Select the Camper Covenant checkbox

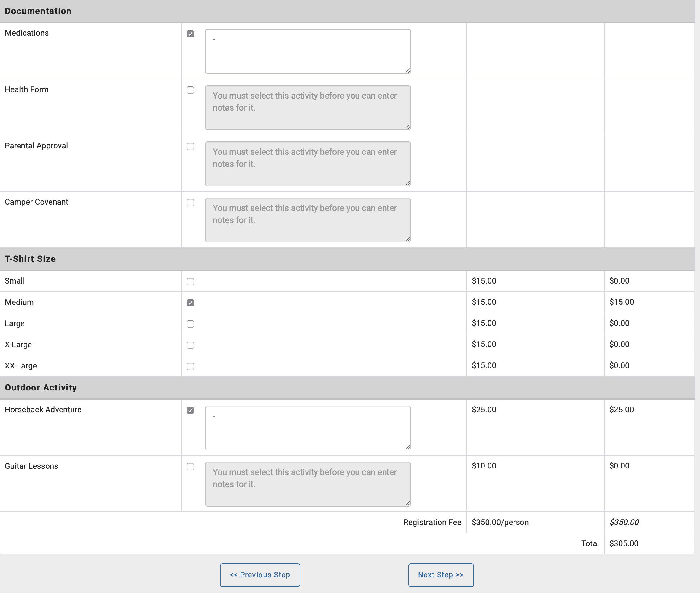(190, 203)
